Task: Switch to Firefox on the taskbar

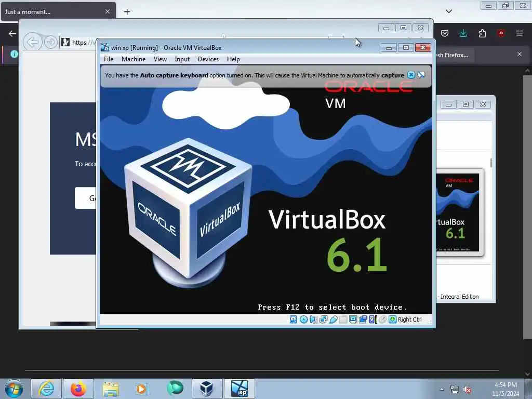Action: 78,389
